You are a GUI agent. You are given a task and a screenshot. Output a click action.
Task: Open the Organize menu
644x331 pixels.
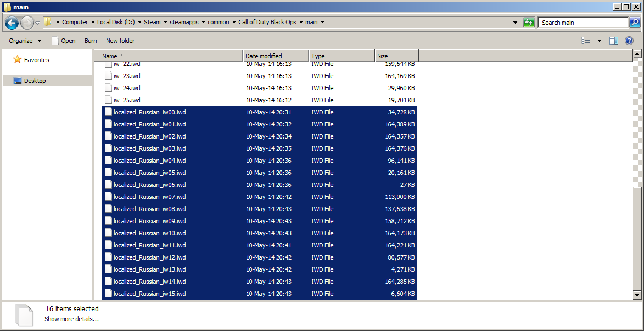coord(25,41)
